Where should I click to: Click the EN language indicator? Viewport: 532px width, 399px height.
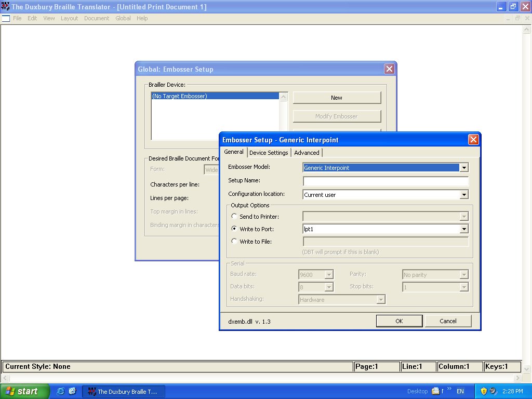460,391
